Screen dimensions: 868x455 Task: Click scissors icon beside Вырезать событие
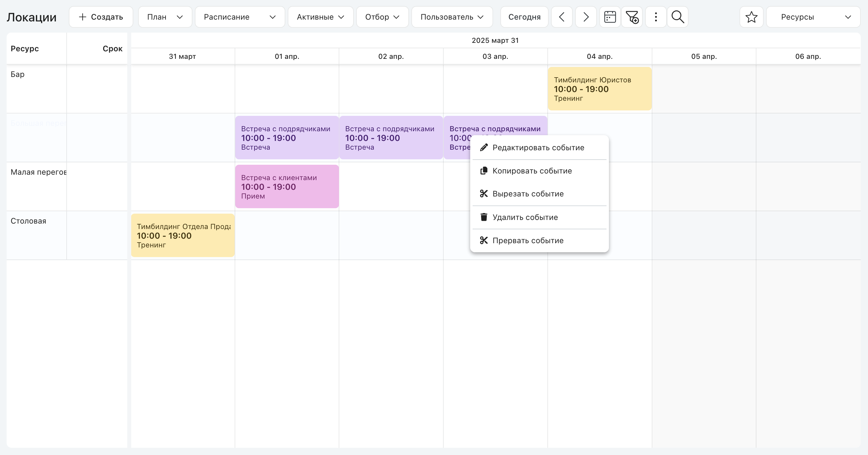point(484,193)
